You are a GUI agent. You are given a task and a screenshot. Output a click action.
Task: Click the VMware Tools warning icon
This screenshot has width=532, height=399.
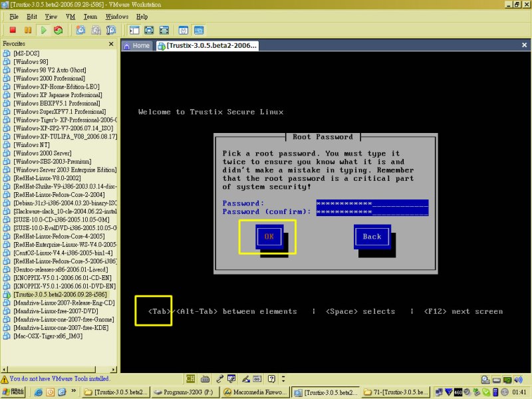tap(5, 379)
